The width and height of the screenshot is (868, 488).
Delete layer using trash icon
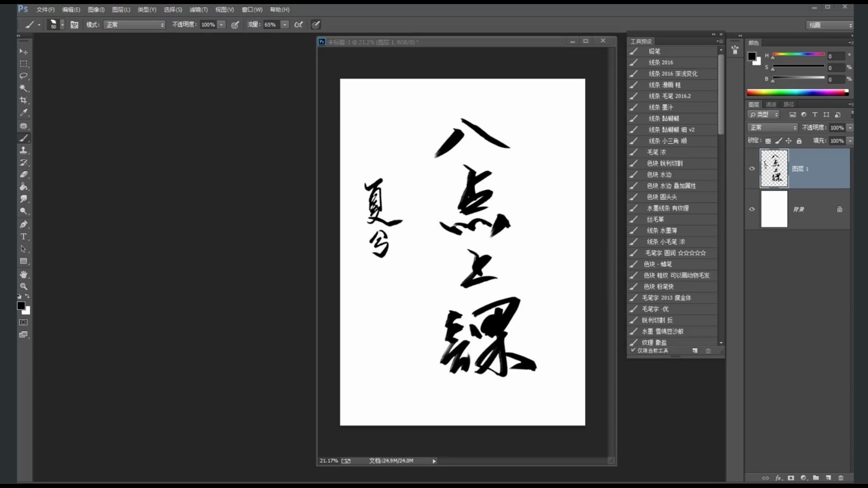841,478
